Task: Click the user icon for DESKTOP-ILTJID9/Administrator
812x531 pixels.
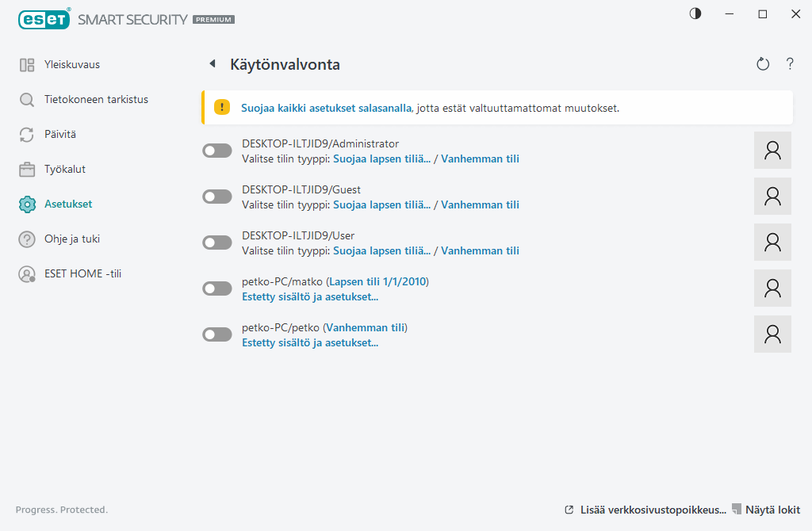Action: pyautogui.click(x=772, y=151)
